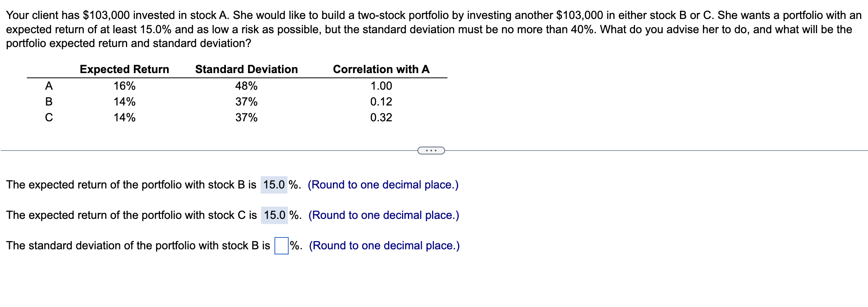Click the Expected Return column header
The height and width of the screenshot is (307, 868).
(124, 69)
